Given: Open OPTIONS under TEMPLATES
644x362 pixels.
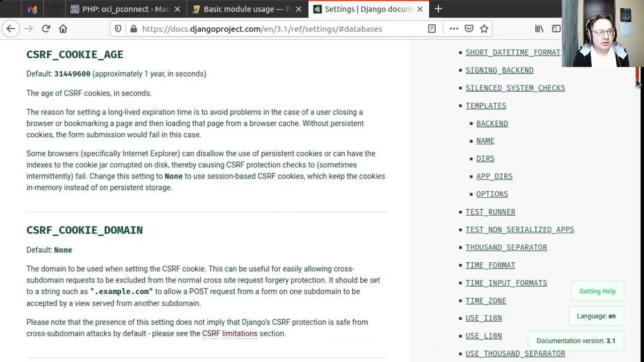Looking at the screenshot, I should (x=492, y=194).
